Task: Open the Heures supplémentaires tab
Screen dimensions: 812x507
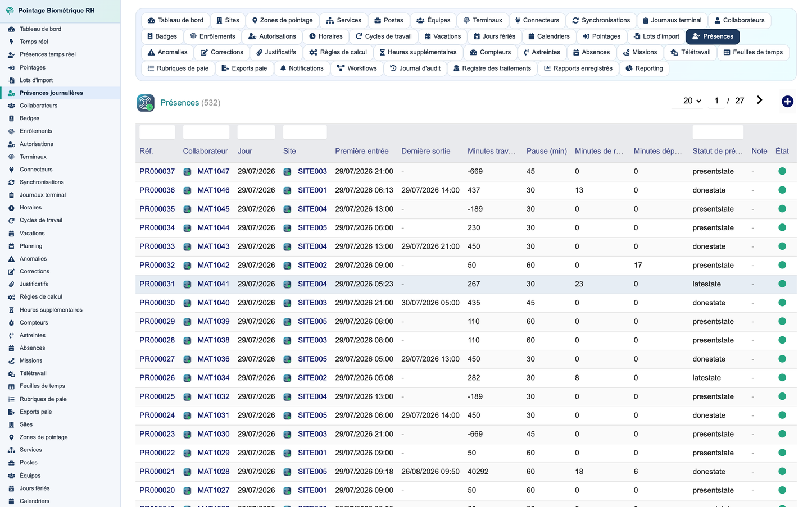Action: click(418, 52)
